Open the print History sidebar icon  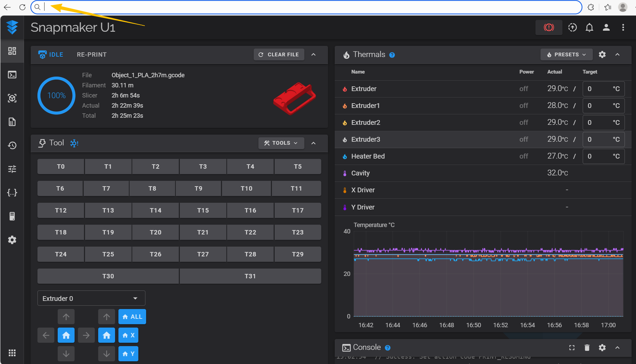tap(12, 145)
